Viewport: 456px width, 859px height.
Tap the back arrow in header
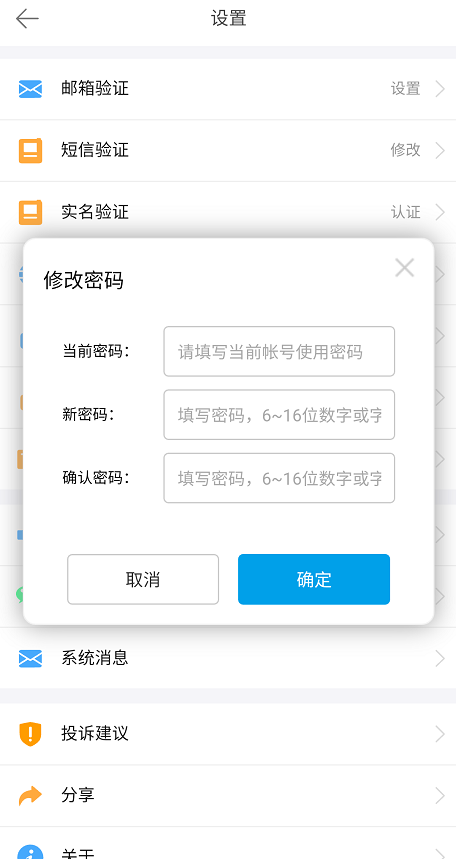pyautogui.click(x=27, y=19)
